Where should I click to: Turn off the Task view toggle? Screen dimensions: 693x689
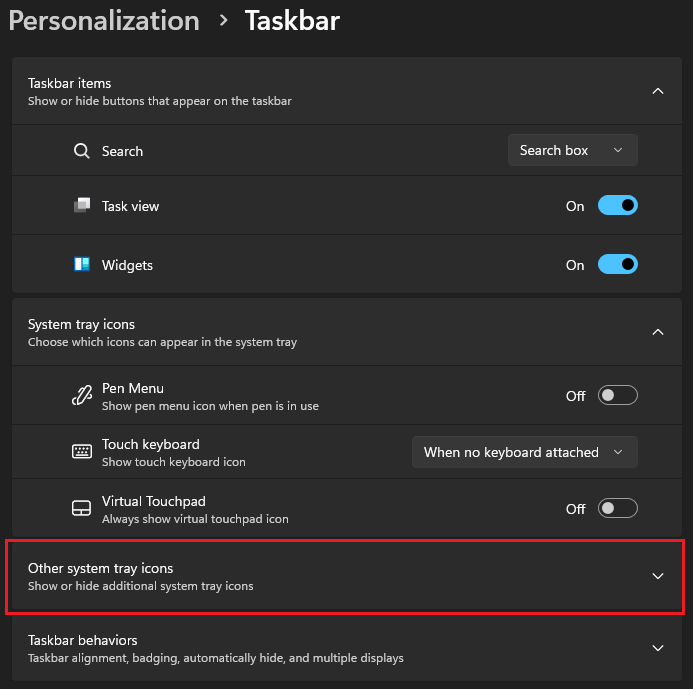coord(617,206)
